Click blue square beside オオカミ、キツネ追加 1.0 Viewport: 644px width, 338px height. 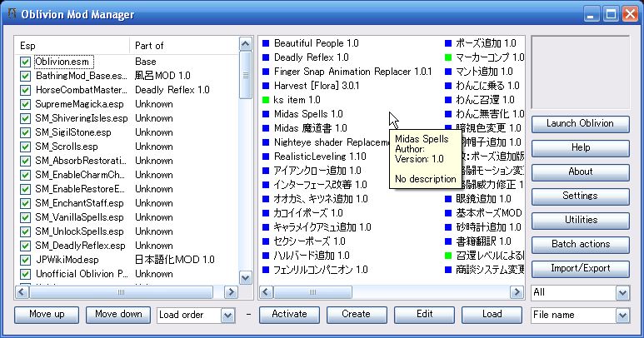pos(266,199)
